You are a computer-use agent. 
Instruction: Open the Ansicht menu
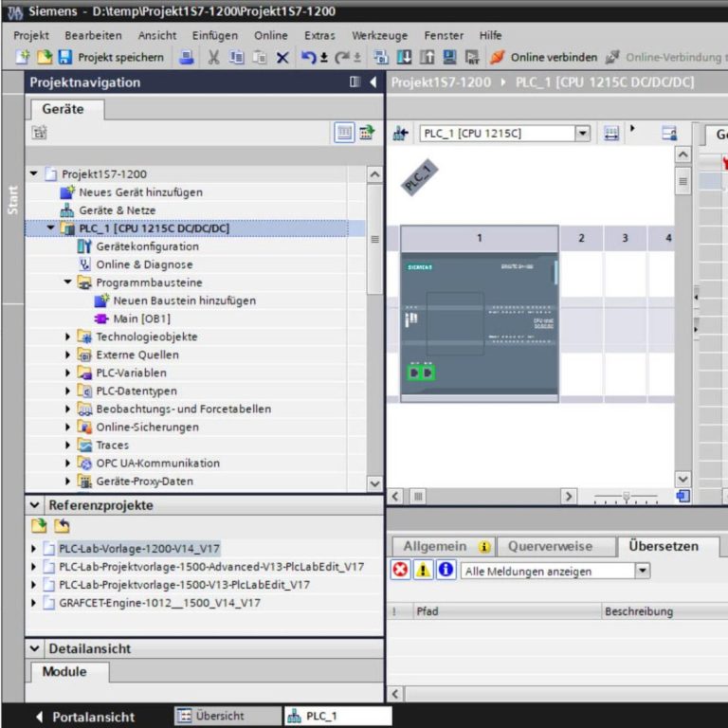pyautogui.click(x=157, y=35)
